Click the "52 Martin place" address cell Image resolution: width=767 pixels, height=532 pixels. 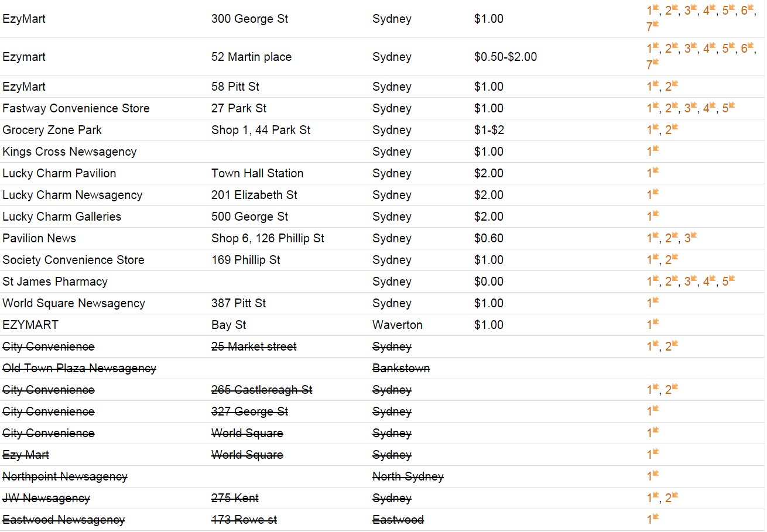tap(252, 57)
